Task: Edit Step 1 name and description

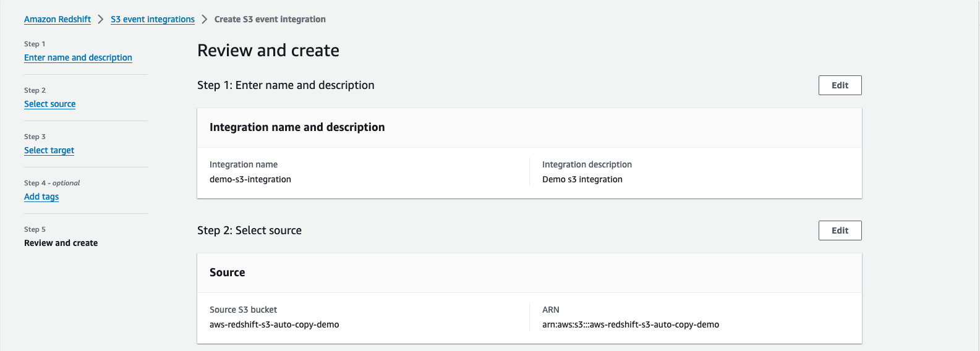Action: point(840,85)
